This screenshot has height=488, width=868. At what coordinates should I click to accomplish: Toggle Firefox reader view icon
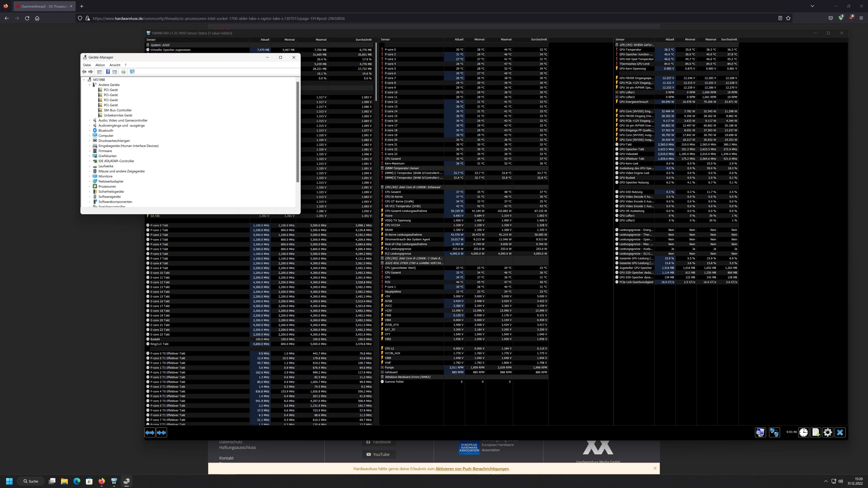pos(780,18)
